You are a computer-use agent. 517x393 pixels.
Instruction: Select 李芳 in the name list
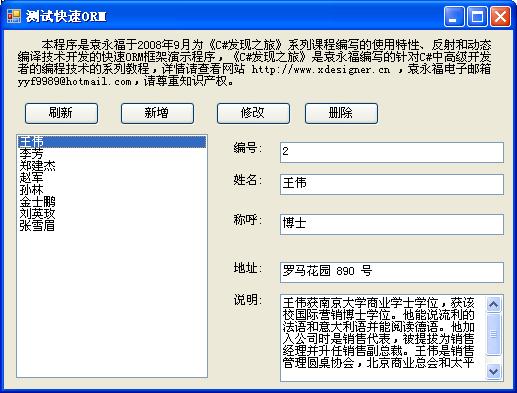coord(112,154)
